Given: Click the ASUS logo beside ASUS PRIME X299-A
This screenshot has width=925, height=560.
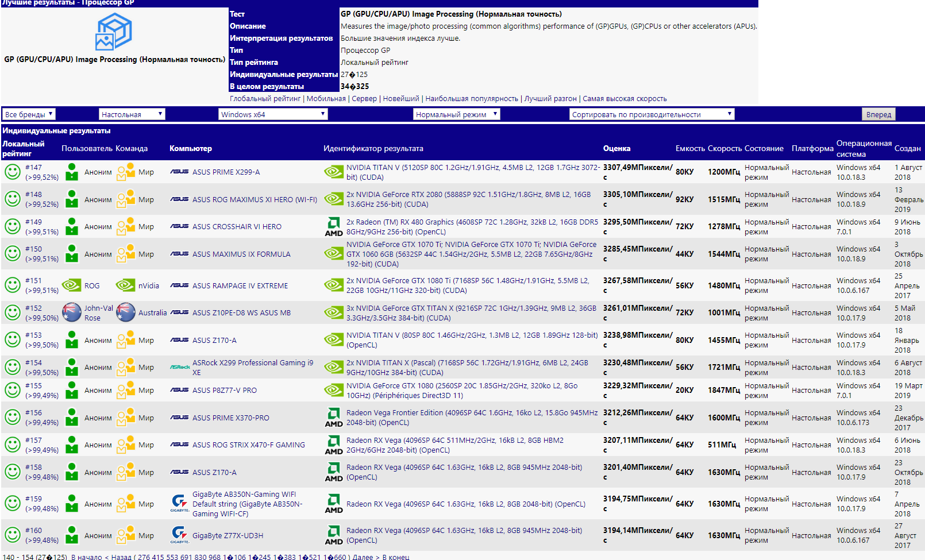Looking at the screenshot, I should point(179,172).
